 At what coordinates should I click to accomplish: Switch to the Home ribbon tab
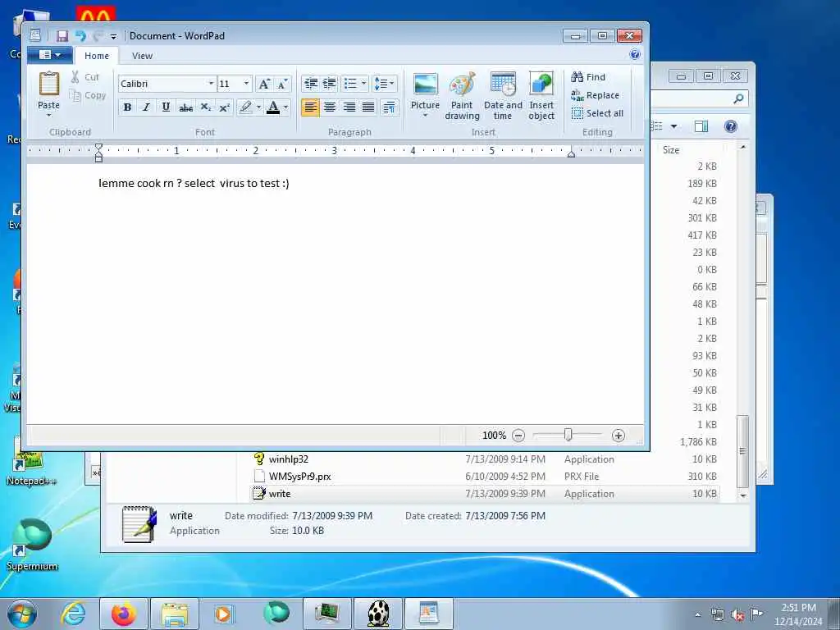(97, 56)
